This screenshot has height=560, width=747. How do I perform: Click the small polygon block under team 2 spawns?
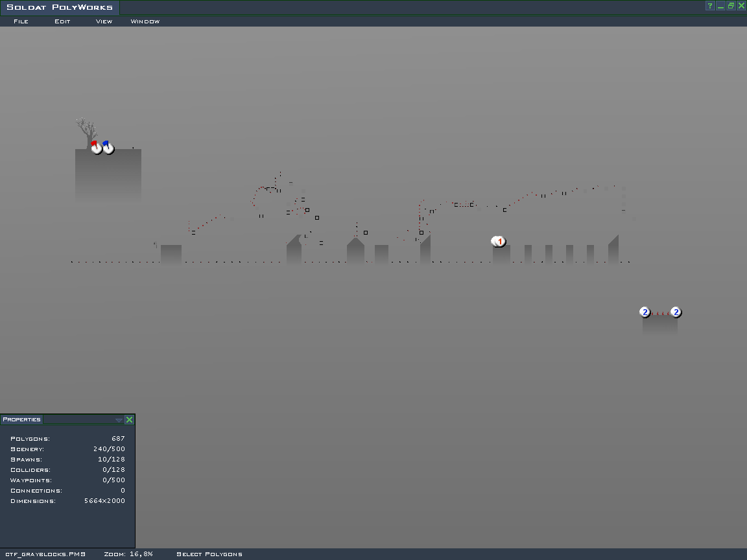[659, 324]
